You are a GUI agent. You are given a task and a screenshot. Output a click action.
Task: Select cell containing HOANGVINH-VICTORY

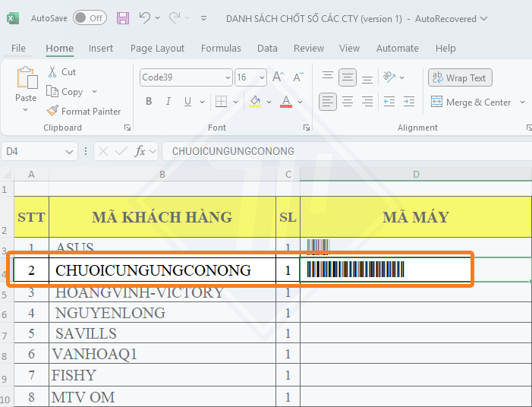tap(162, 292)
